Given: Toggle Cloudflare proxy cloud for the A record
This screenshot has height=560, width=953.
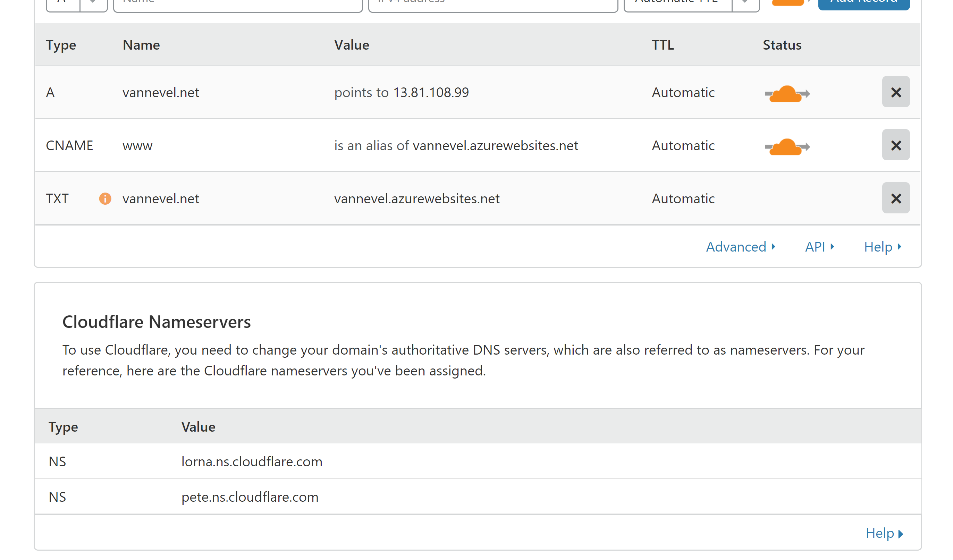Looking at the screenshot, I should tap(787, 93).
